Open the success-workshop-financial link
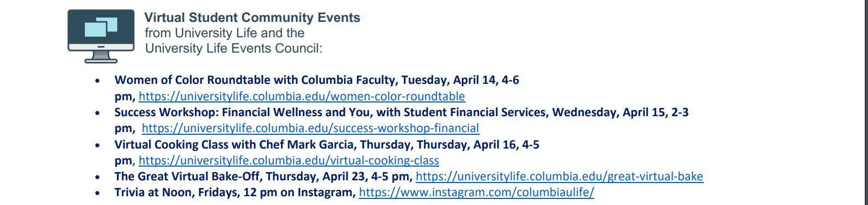Image resolution: width=868 pixels, height=205 pixels. click(311, 128)
